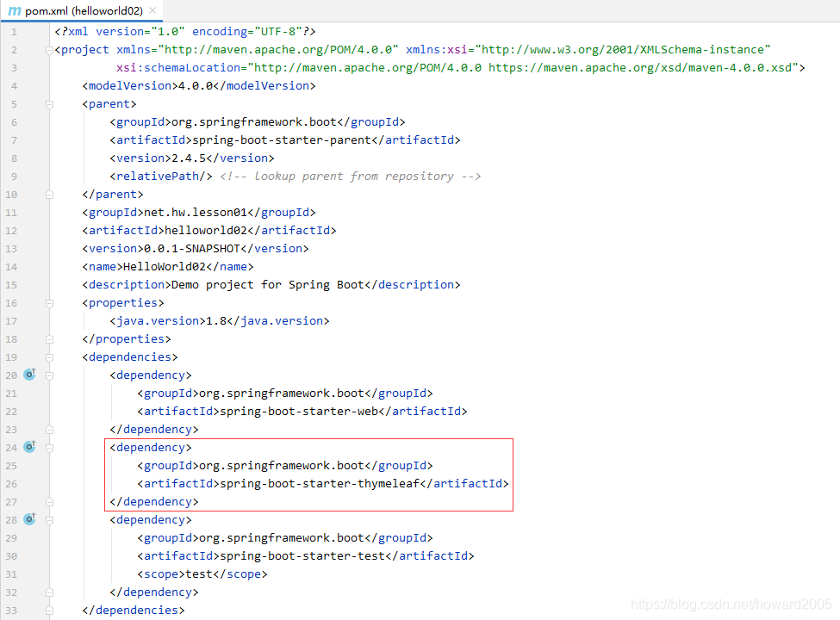Click groupId 'org.springframework.boot' on line 25
Image resolution: width=840 pixels, height=620 pixels.
click(282, 467)
